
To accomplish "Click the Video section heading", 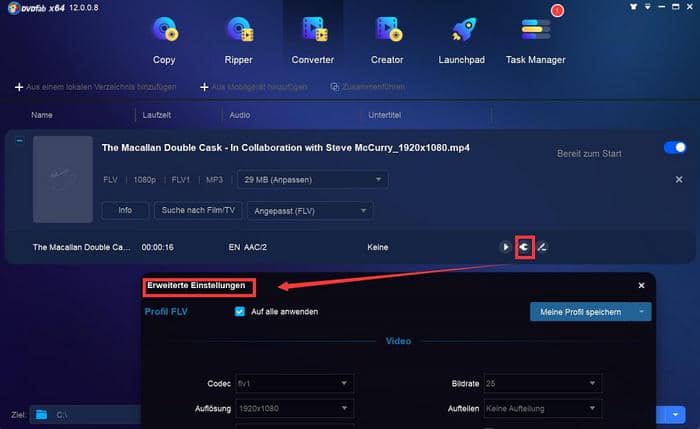I will coord(398,341).
